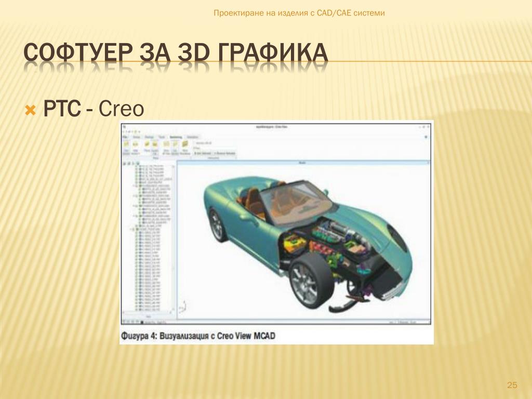Click the structure tree horizontal scrollbar
The height and width of the screenshot is (399, 532).
pos(147,312)
